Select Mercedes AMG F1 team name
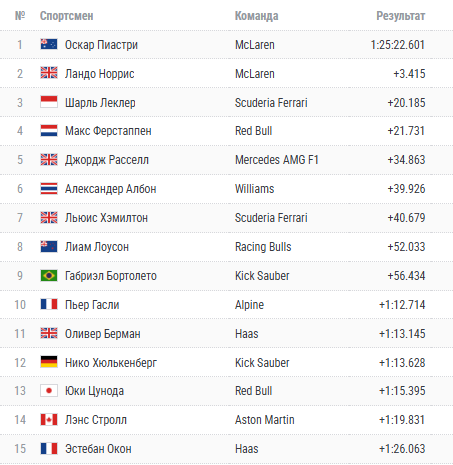 pos(277,160)
